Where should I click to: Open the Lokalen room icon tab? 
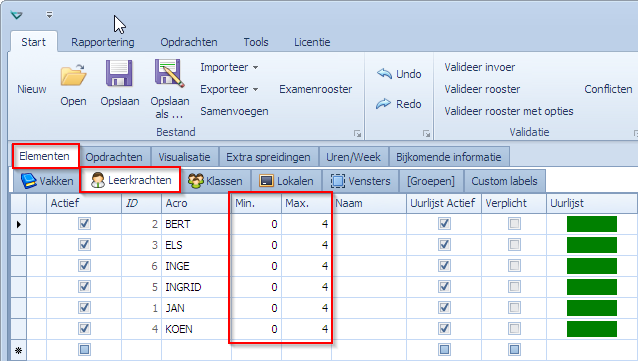point(267,181)
